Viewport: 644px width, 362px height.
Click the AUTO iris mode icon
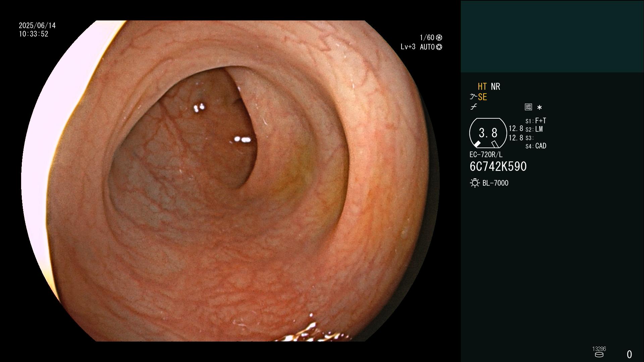(439, 47)
